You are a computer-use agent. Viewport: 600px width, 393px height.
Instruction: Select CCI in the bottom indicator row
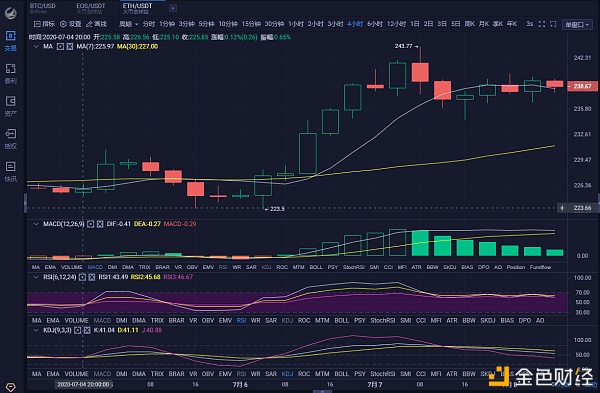point(421,373)
